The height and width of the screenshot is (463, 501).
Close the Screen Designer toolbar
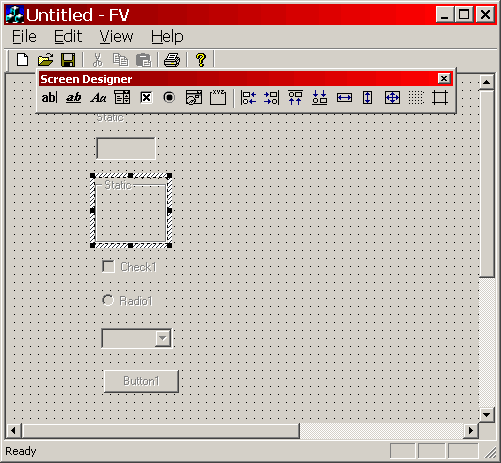[x=444, y=79]
